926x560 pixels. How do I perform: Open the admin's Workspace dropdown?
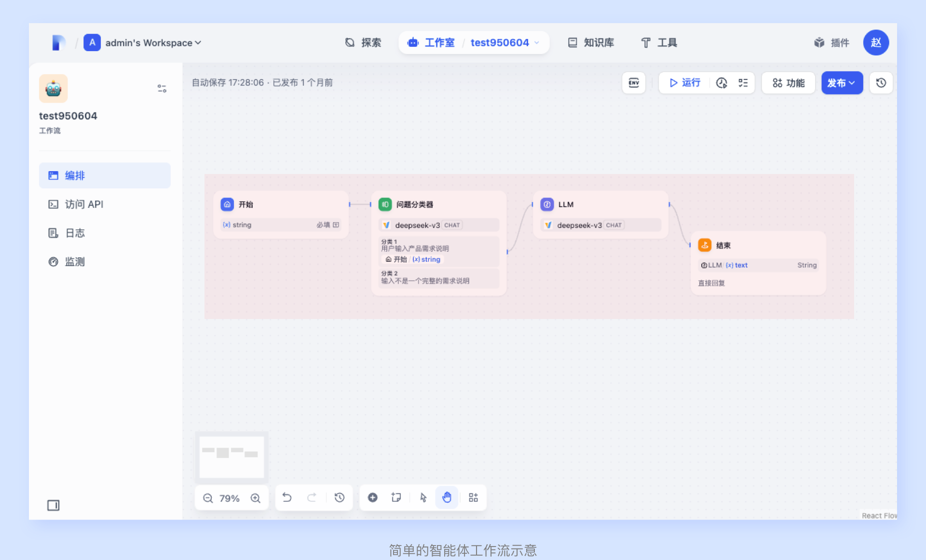153,43
